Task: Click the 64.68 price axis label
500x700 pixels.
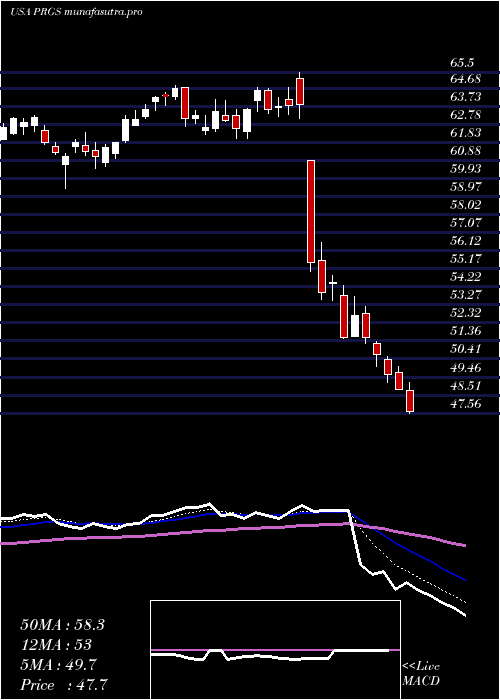Action: 466,79
